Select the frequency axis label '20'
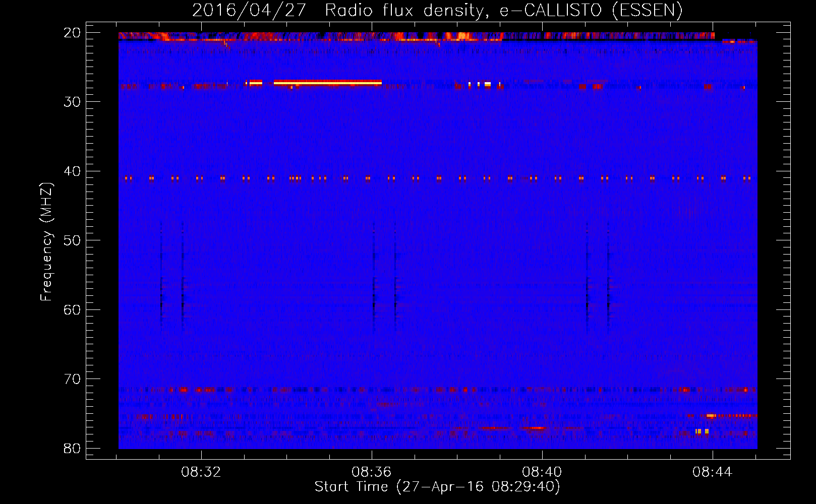Image resolution: width=816 pixels, height=504 pixels. point(73,33)
